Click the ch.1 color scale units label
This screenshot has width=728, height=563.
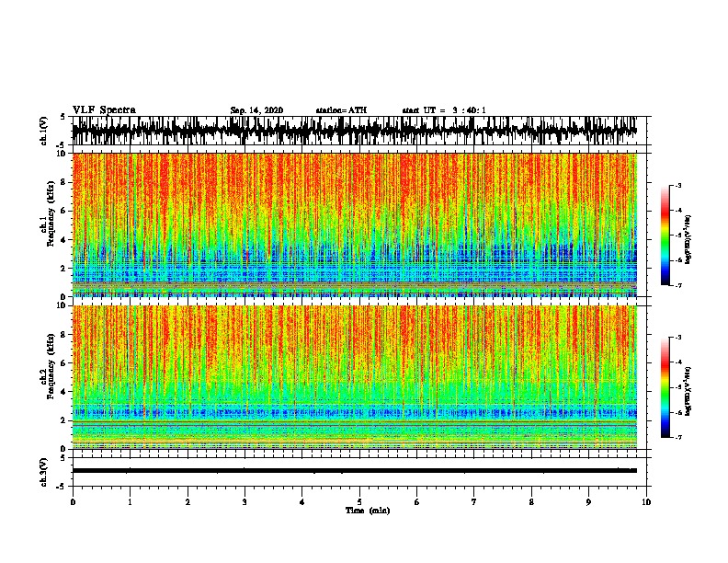(x=688, y=240)
